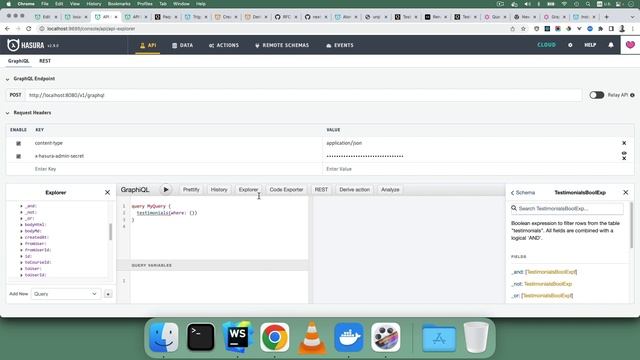Open the REMOTE SCHEMAS tab
The width and height of the screenshot is (640, 360).
coord(282,45)
